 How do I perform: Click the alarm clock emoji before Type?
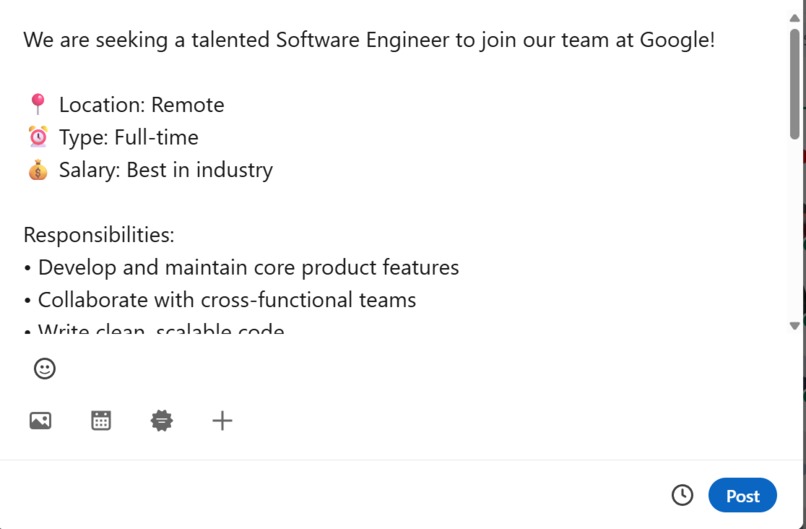pos(38,137)
